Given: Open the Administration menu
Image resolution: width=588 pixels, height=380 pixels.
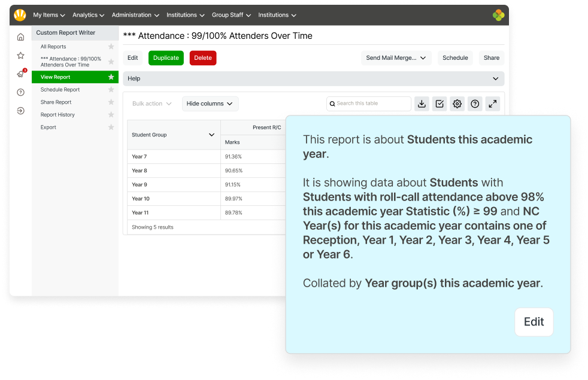Looking at the screenshot, I should coord(135,15).
